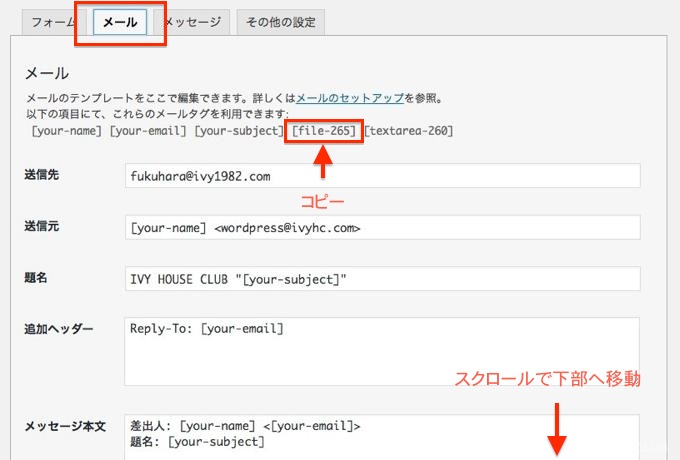680x460 pixels.
Task: Place cursor in メッセージ本文 text area
Action: (382, 437)
